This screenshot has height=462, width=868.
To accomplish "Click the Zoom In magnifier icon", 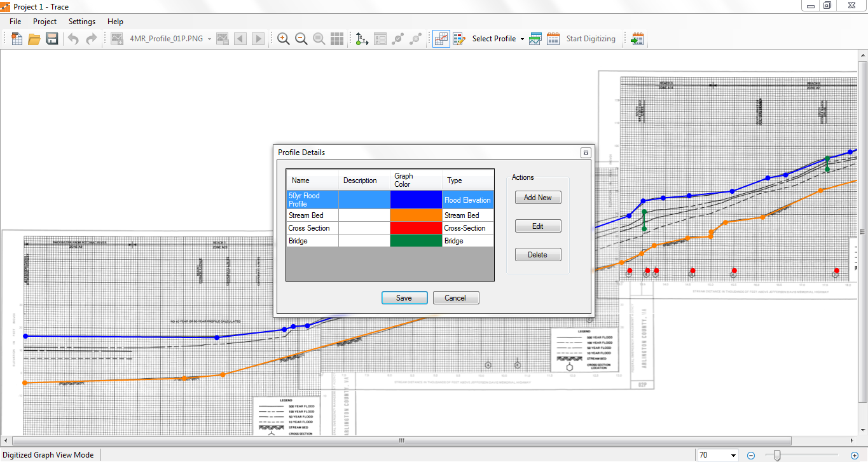I will point(284,39).
